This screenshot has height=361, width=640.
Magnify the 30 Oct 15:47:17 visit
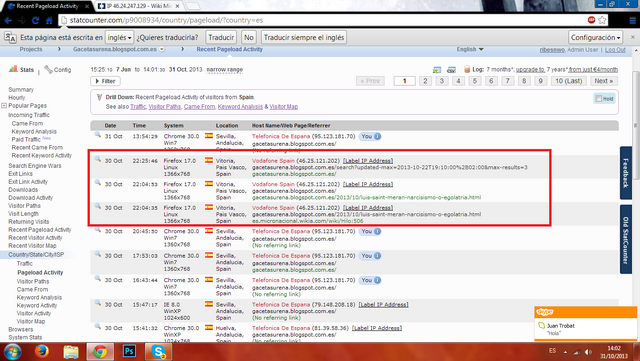(x=98, y=303)
